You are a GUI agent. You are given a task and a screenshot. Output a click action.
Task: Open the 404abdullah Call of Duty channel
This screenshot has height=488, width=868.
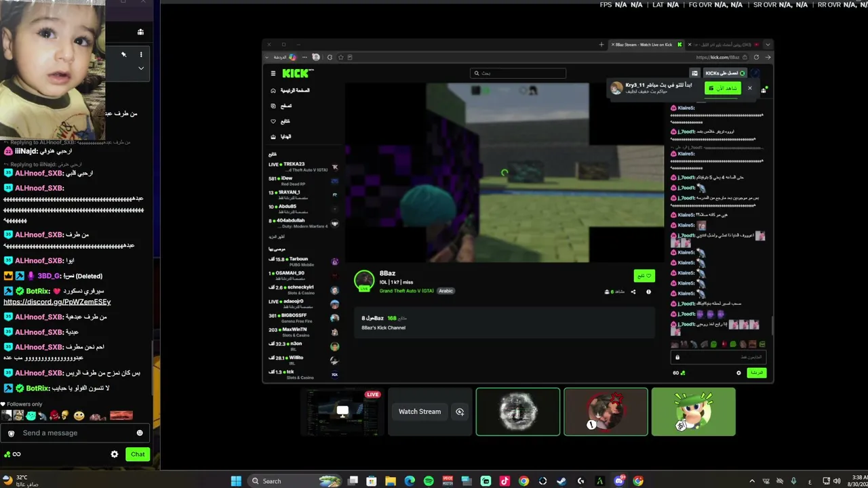[303, 222]
